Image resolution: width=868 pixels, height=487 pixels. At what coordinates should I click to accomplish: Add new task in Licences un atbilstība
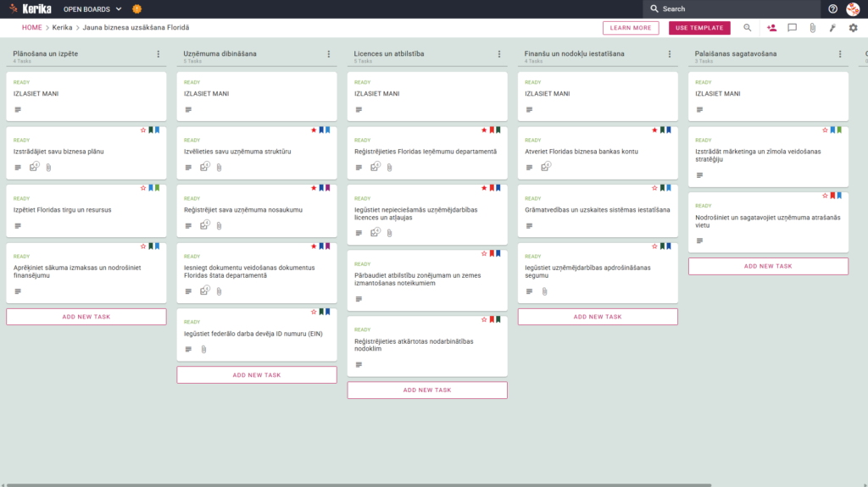tap(427, 390)
